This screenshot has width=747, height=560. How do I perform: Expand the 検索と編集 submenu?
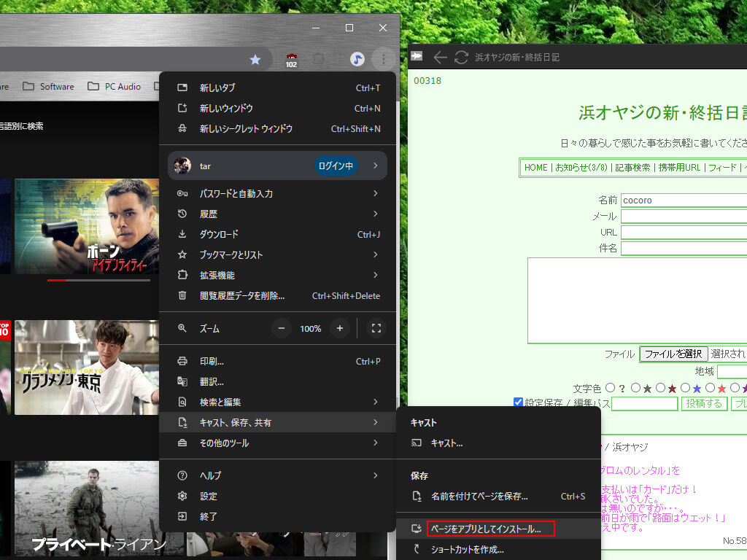point(277,402)
